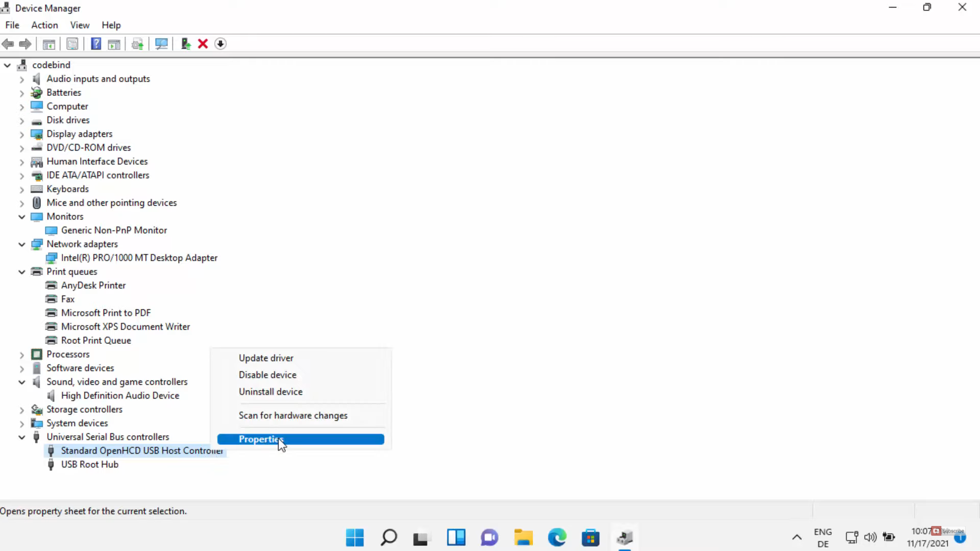Expand the System devices node
Screen dimensions: 980x551
point(21,423)
